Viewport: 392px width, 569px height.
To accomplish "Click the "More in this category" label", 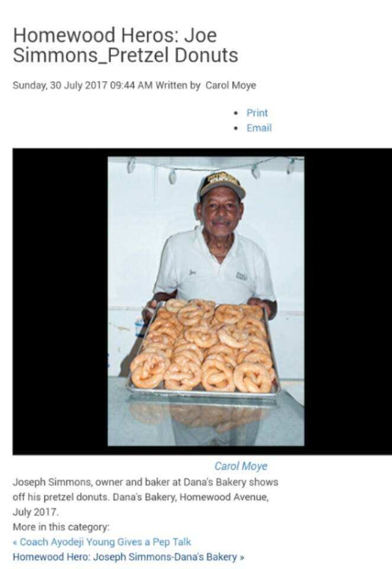I will click(61, 527).
